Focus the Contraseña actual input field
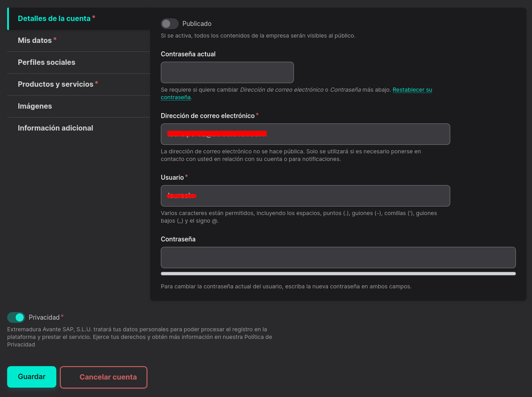This screenshot has height=397, width=532. (227, 72)
